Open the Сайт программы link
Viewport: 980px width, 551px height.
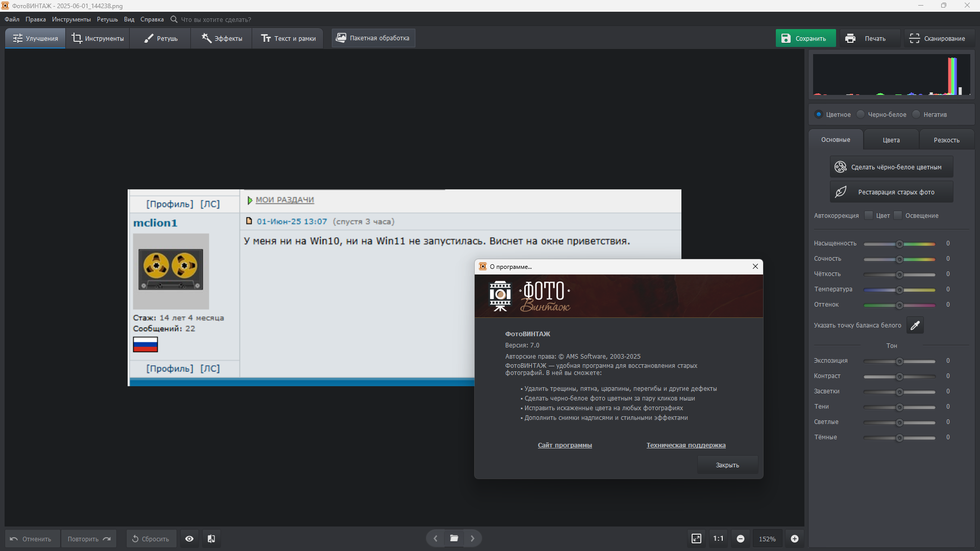[565, 445]
